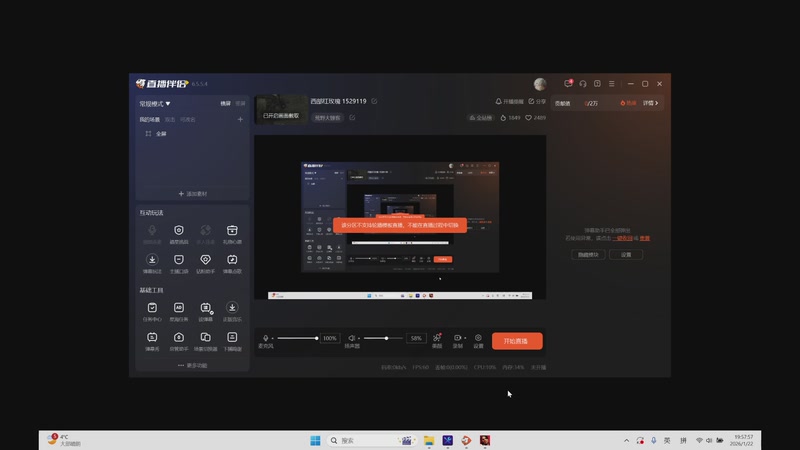The image size is (800, 450).
Task: Add a new scene with plus icon
Action: click(240, 119)
